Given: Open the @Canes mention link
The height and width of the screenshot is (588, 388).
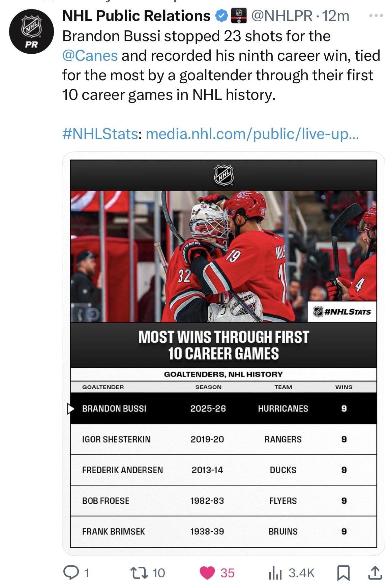Looking at the screenshot, I should pyautogui.click(x=90, y=56).
